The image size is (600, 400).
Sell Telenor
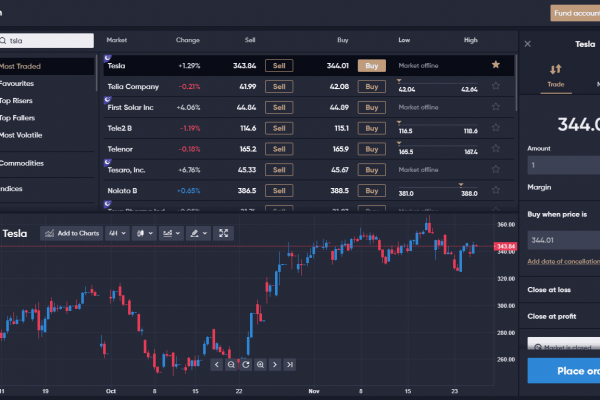279,149
